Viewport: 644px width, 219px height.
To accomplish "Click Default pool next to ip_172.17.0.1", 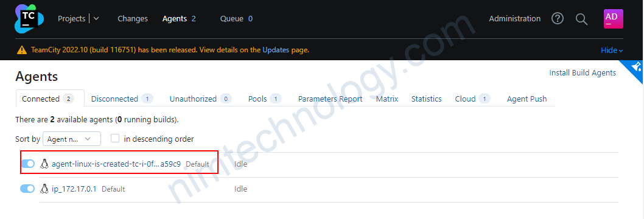I will pyautogui.click(x=113, y=189).
